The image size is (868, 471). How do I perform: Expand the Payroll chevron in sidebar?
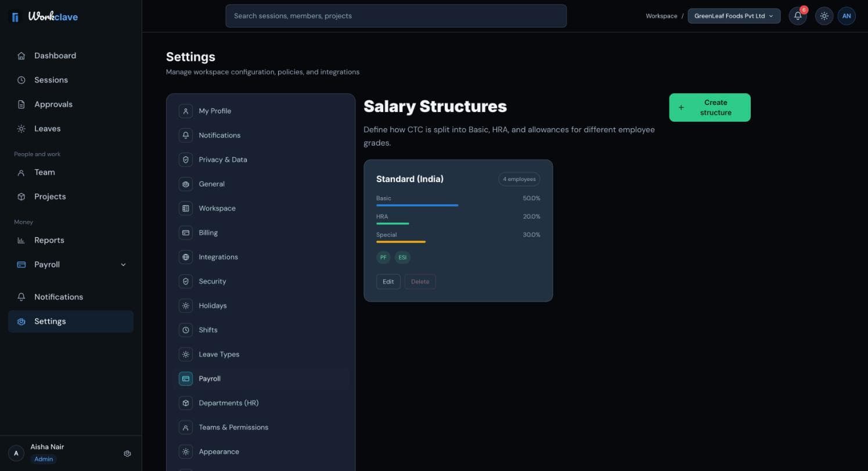point(123,265)
